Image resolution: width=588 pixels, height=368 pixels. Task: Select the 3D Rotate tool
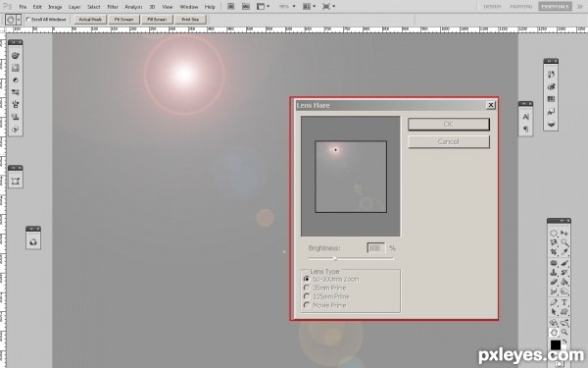click(x=554, y=323)
